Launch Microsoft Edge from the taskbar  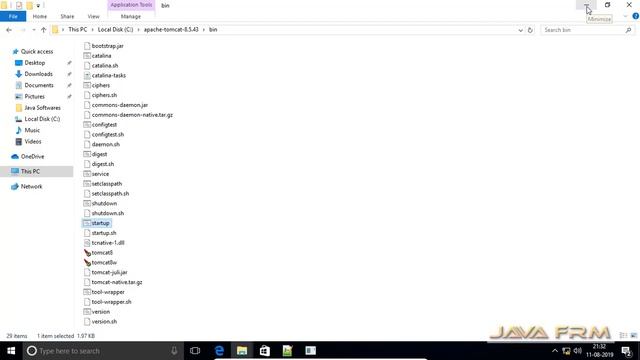click(219, 351)
